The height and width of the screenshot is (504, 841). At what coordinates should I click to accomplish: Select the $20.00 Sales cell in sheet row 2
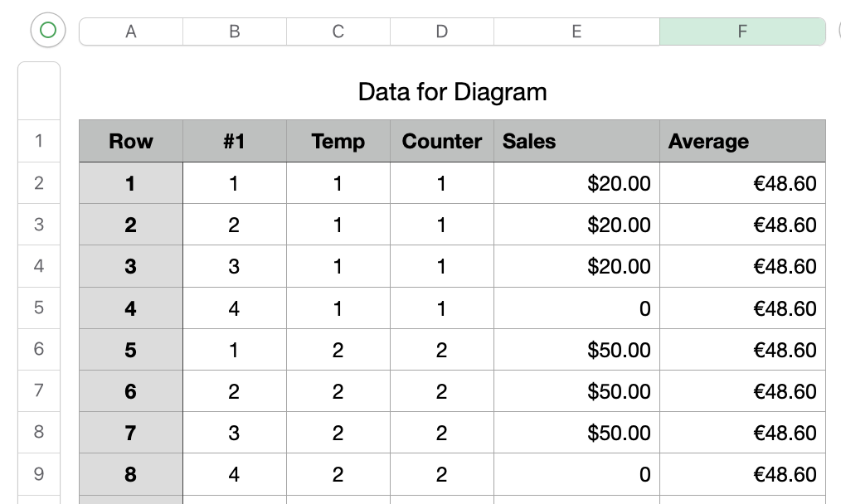pos(576,183)
